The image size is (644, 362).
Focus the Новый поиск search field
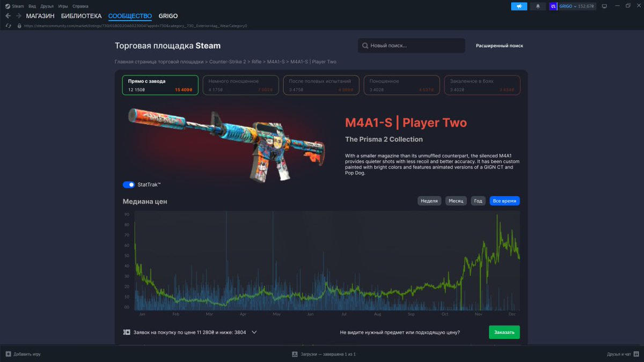click(412, 46)
